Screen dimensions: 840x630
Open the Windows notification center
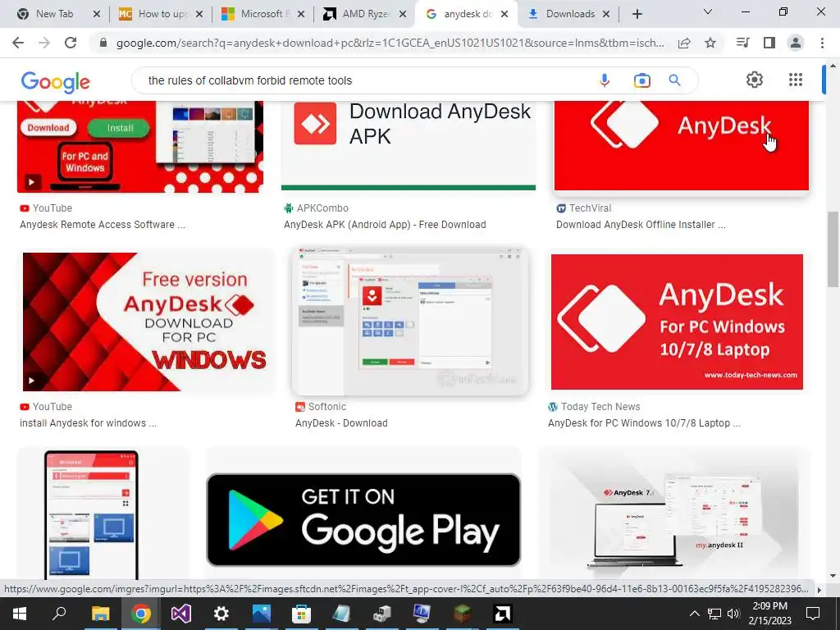[813, 614]
